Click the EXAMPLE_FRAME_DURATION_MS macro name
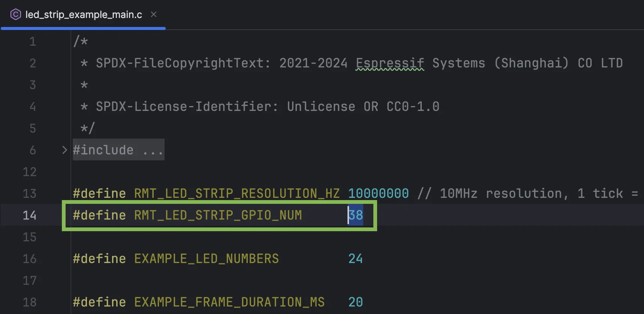The width and height of the screenshot is (644, 314). point(229,302)
